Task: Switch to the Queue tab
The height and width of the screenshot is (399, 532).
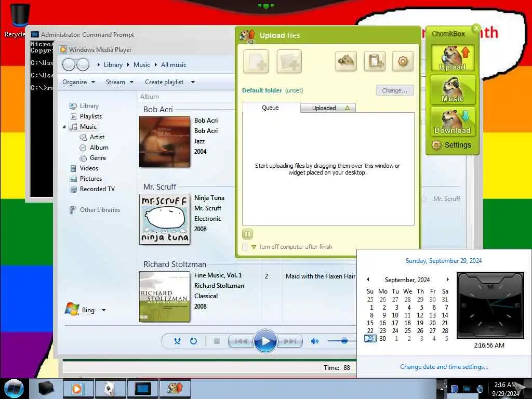Action: (x=270, y=108)
